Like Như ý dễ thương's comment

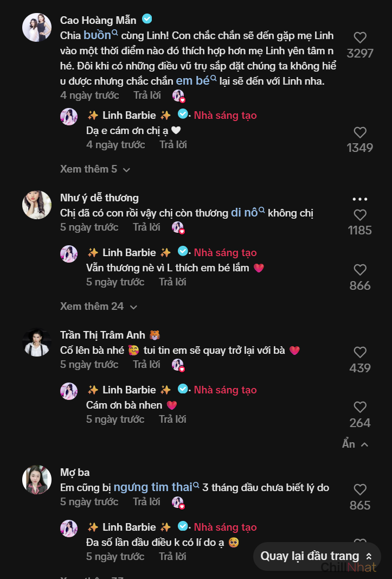pyautogui.click(x=360, y=215)
